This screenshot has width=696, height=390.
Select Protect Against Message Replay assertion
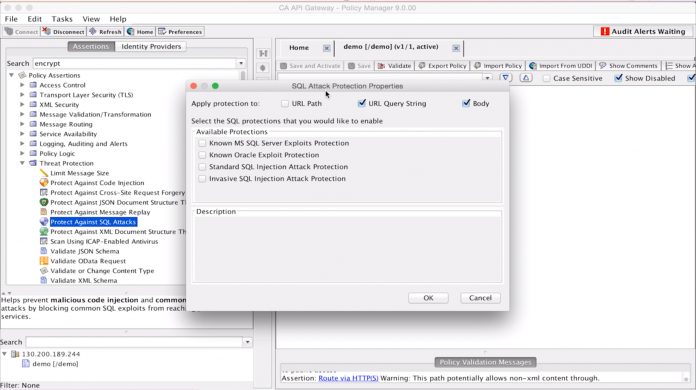tap(100, 212)
